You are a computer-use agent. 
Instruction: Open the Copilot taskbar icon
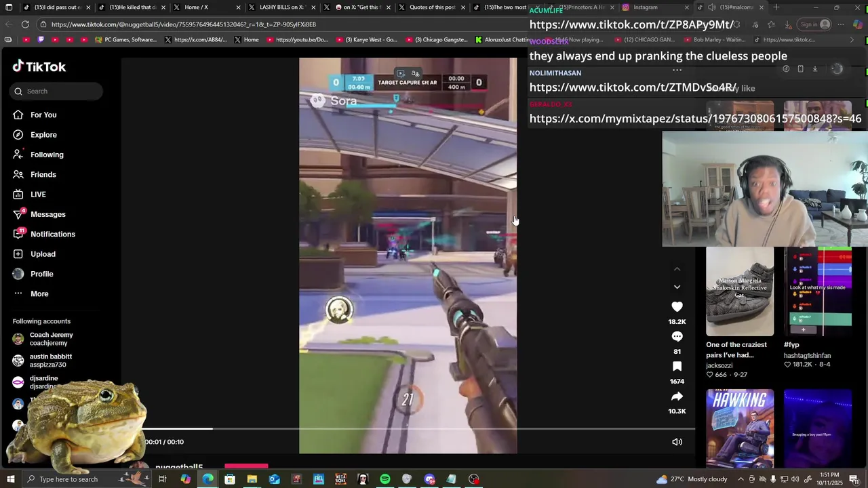pos(185,479)
